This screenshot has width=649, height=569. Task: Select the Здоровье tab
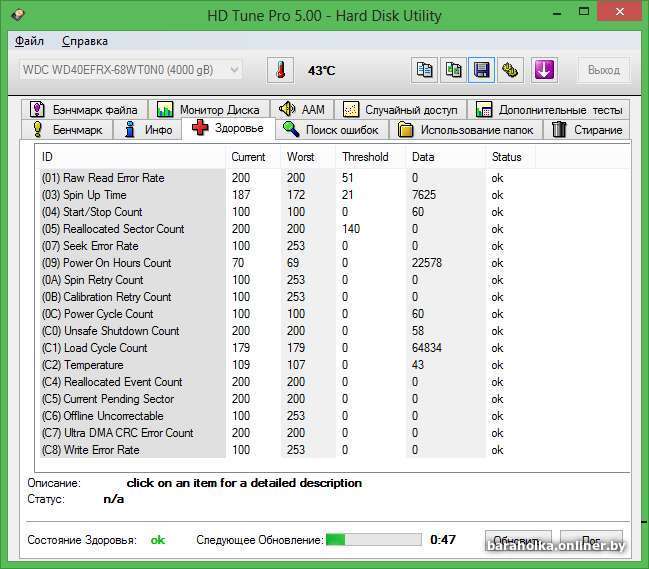[228, 128]
